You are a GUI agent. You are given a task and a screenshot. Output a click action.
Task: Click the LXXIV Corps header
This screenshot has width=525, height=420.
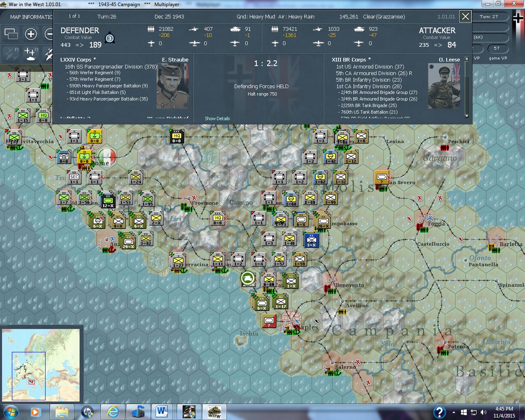78,59
